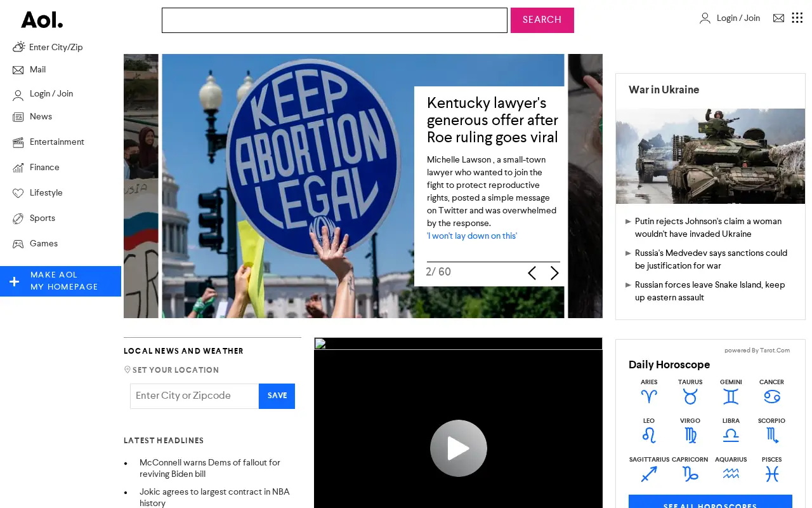Select the Gemini horoscope symbol
This screenshot has height=508, width=812.
pyautogui.click(x=731, y=397)
